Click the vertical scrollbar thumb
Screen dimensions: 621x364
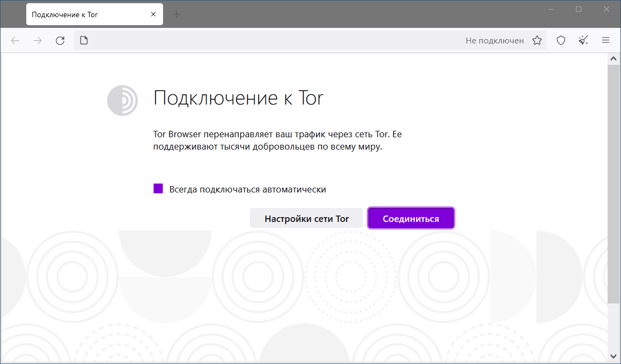pos(613,184)
